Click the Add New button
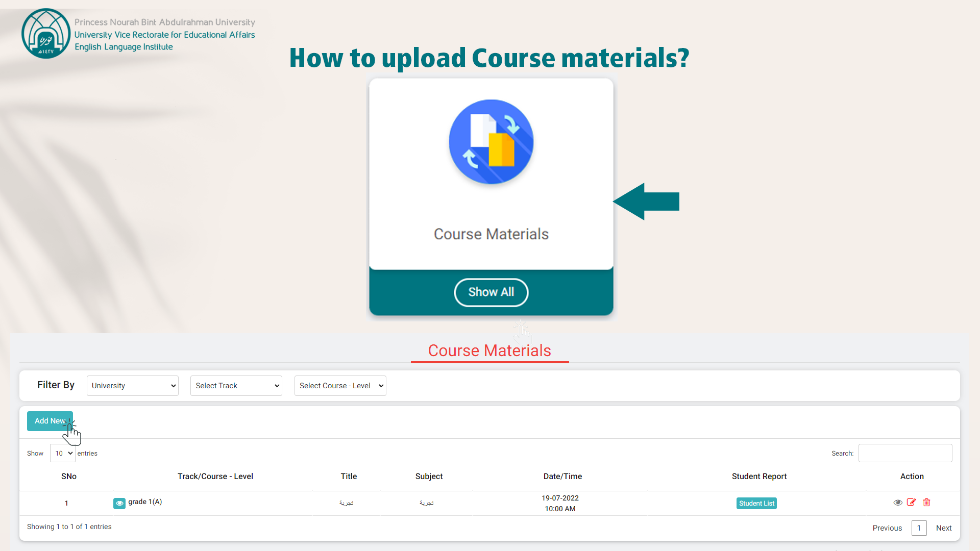The height and width of the screenshot is (551, 980). coord(50,421)
